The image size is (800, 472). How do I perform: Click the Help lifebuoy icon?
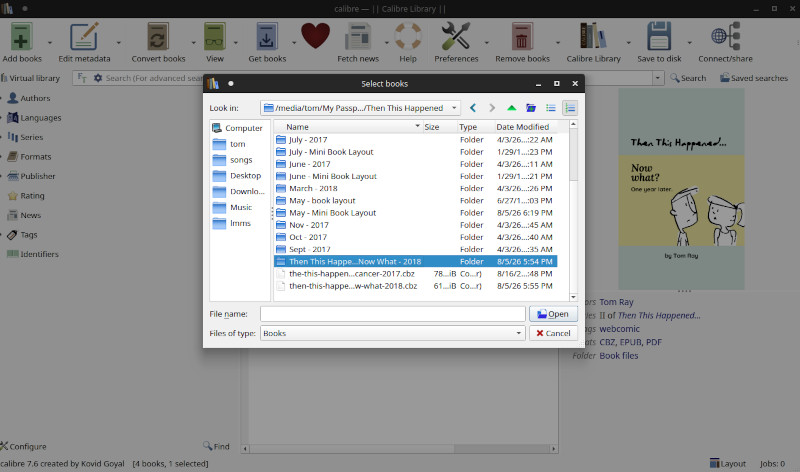408,36
